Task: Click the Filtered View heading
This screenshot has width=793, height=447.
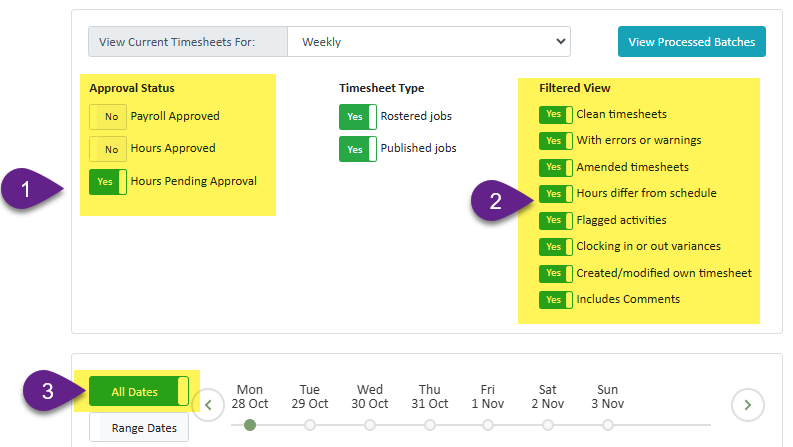Action: coord(575,88)
